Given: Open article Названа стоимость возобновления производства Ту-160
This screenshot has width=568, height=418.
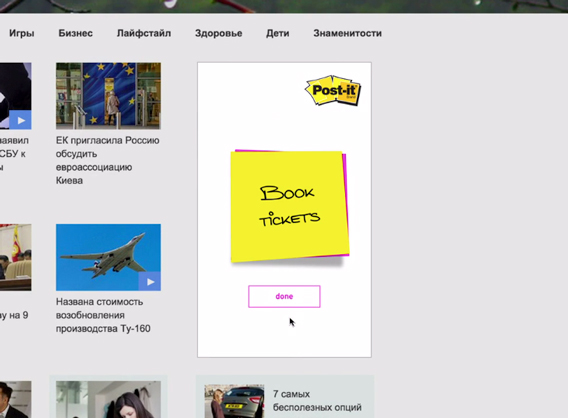Looking at the screenshot, I should pyautogui.click(x=103, y=315).
